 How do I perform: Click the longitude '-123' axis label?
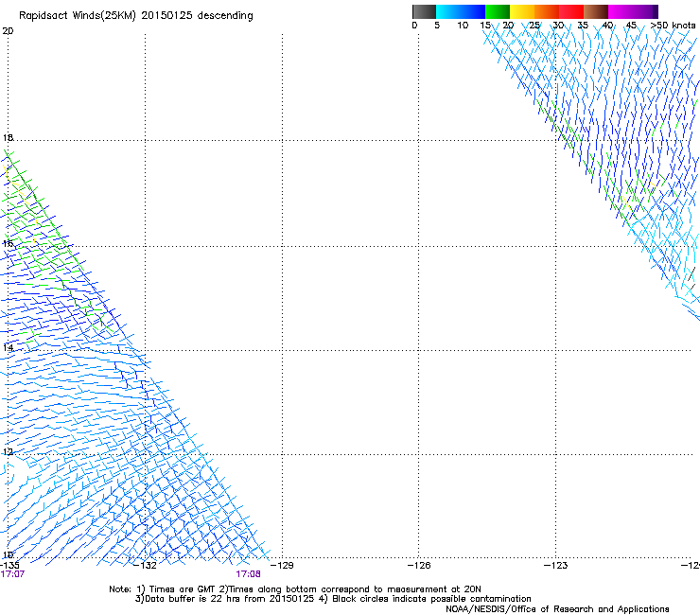556,566
